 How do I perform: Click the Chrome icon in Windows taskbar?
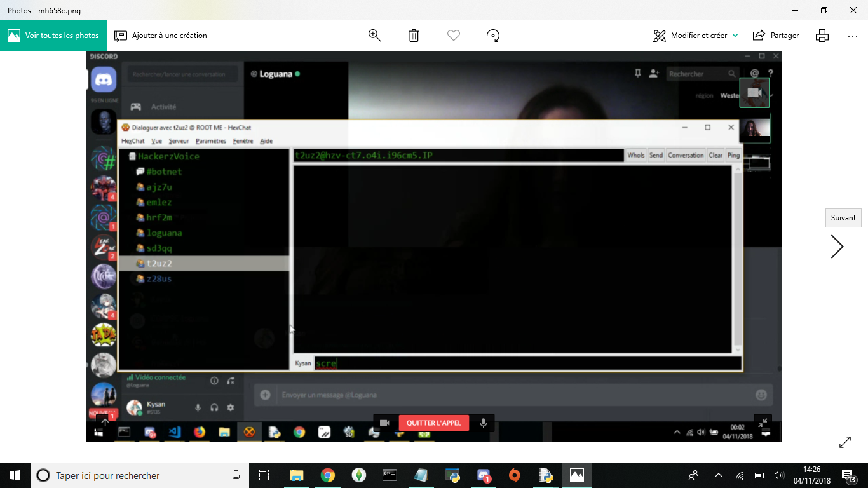click(328, 475)
